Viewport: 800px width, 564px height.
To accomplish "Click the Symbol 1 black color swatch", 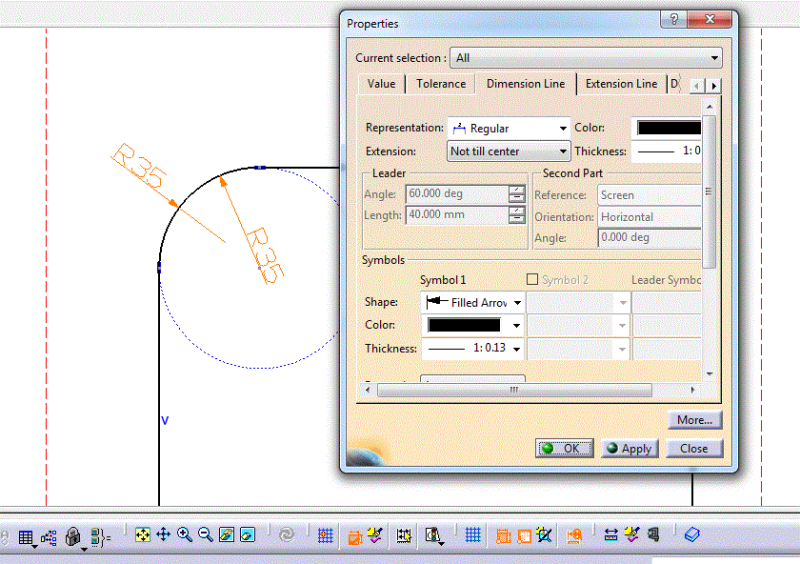I will [x=464, y=325].
